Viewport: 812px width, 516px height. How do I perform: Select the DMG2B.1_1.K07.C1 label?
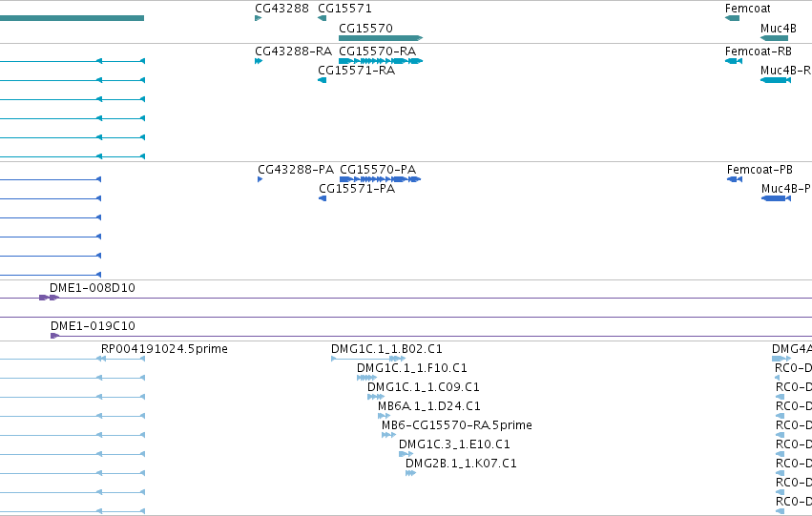[x=461, y=464]
